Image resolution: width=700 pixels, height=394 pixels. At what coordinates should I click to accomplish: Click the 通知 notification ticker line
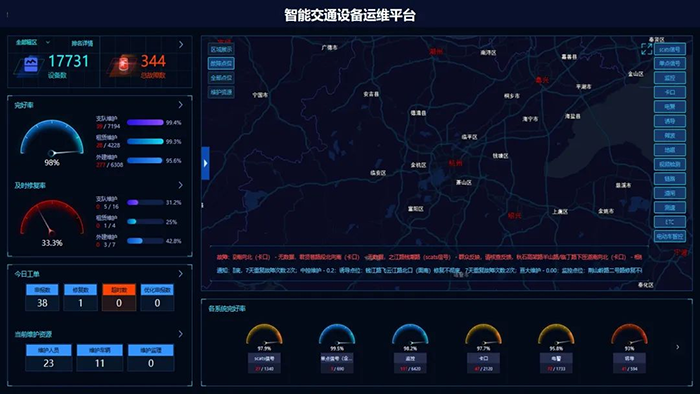click(429, 270)
